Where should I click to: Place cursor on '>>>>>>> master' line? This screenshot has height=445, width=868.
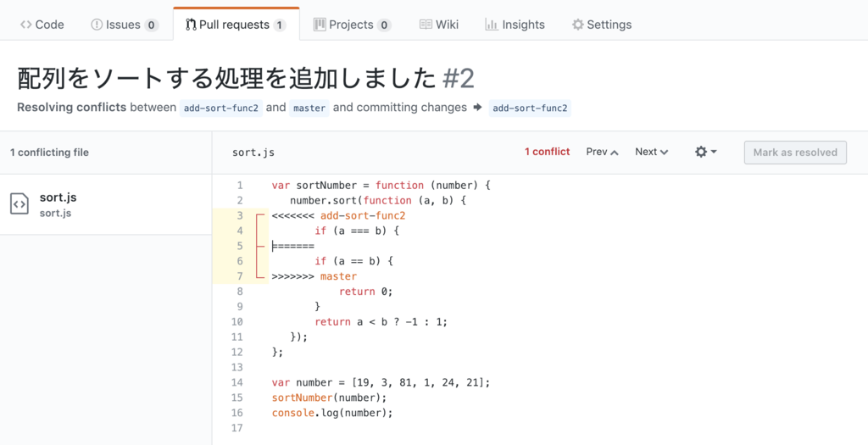[314, 275]
